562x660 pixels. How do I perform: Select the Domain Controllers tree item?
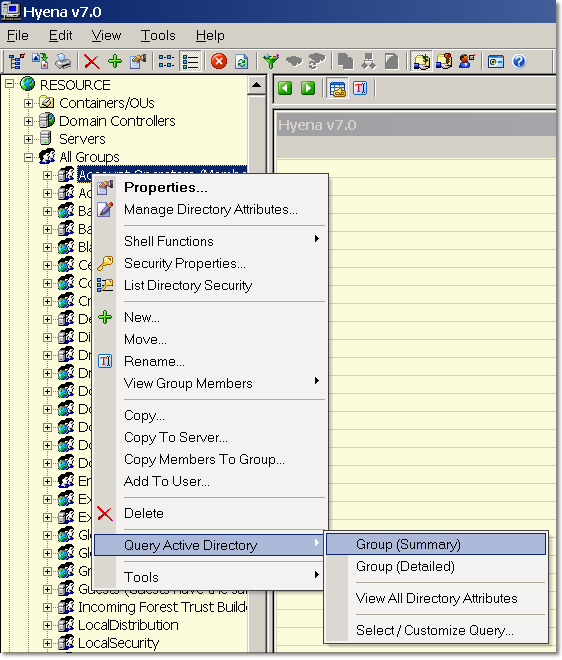[x=117, y=121]
